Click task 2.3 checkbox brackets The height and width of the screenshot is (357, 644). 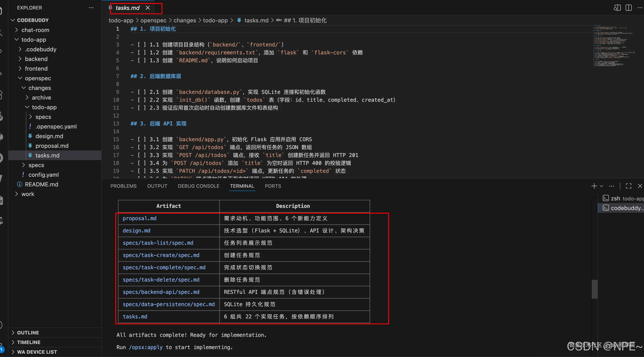[x=142, y=108]
